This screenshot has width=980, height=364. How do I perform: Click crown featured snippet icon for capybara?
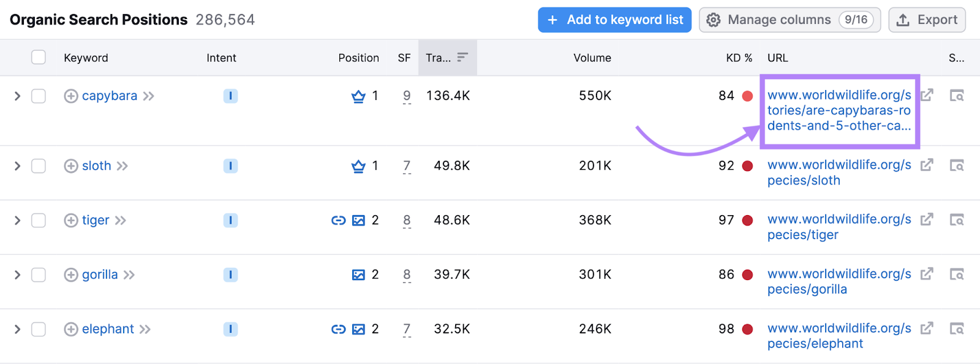point(358,96)
